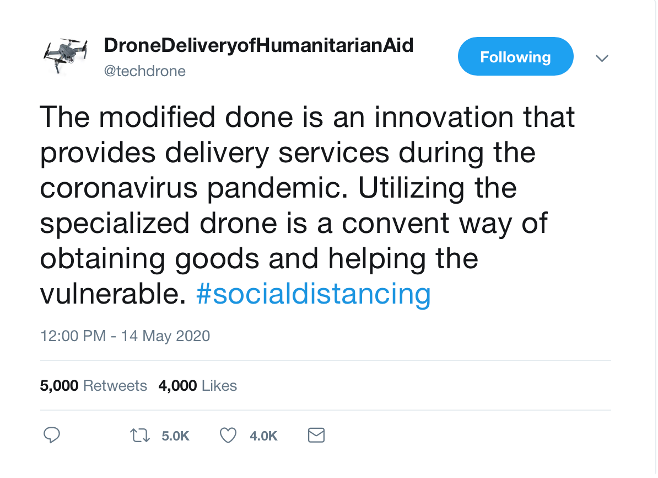658x478 pixels.
Task: Click the @techdrone handle
Action: coord(145,71)
